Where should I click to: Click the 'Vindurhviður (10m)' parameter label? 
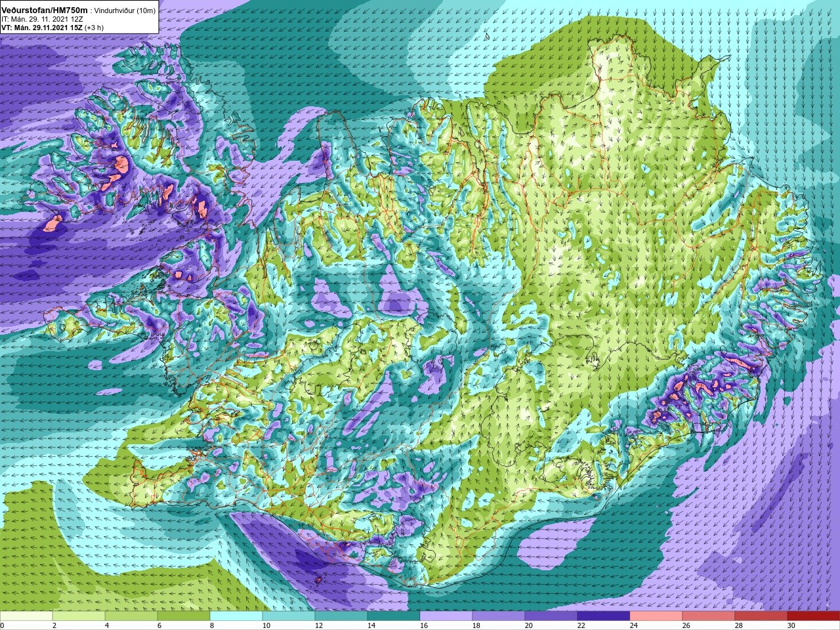click(x=125, y=10)
